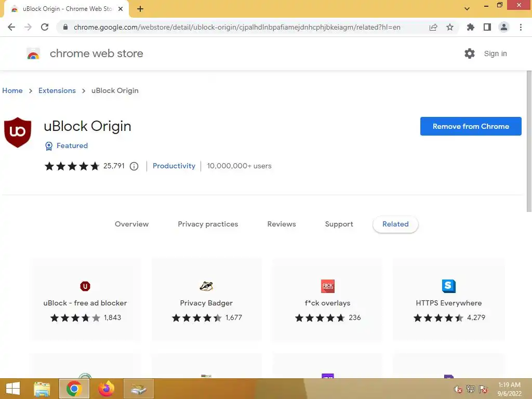Open File Explorer from the taskbar
532x399 pixels.
click(x=42, y=389)
